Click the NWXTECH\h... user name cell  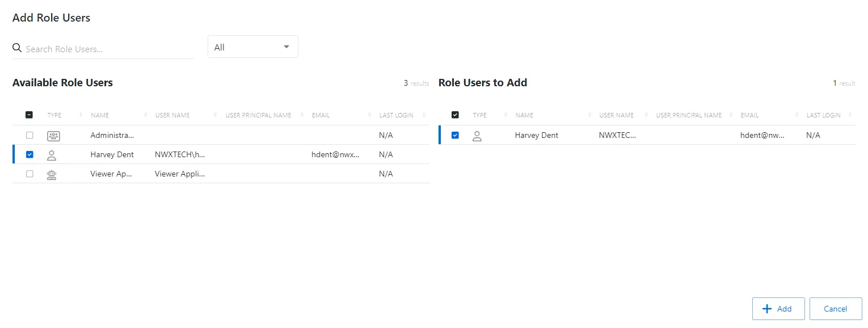coord(180,154)
